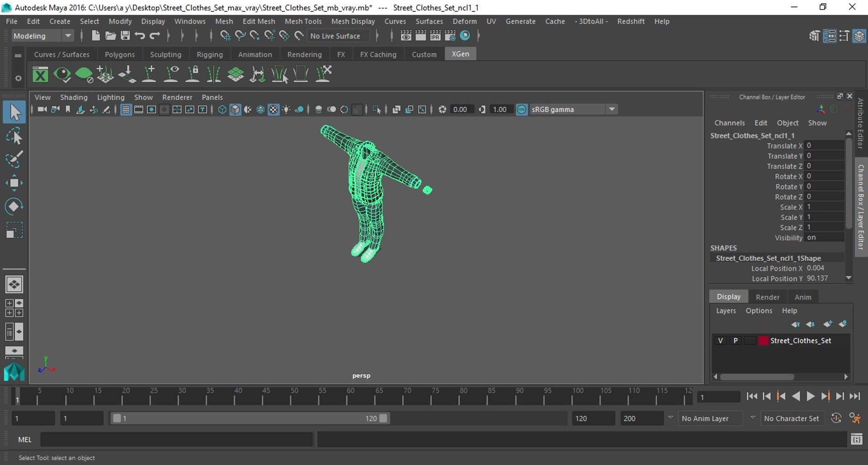Viewport: 868px width, 465px height.
Task: Activate the Rotate tool
Action: click(14, 206)
